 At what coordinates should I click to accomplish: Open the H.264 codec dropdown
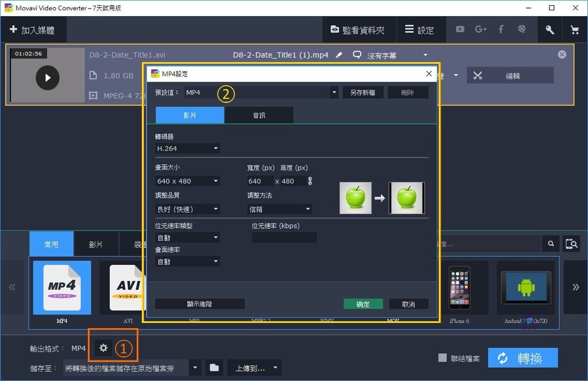(x=188, y=148)
